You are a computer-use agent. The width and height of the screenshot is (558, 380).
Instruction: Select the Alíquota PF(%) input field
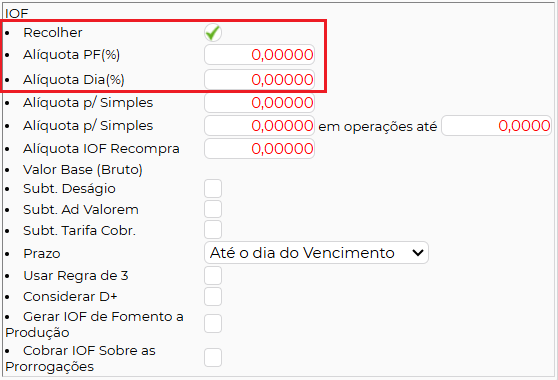click(259, 54)
